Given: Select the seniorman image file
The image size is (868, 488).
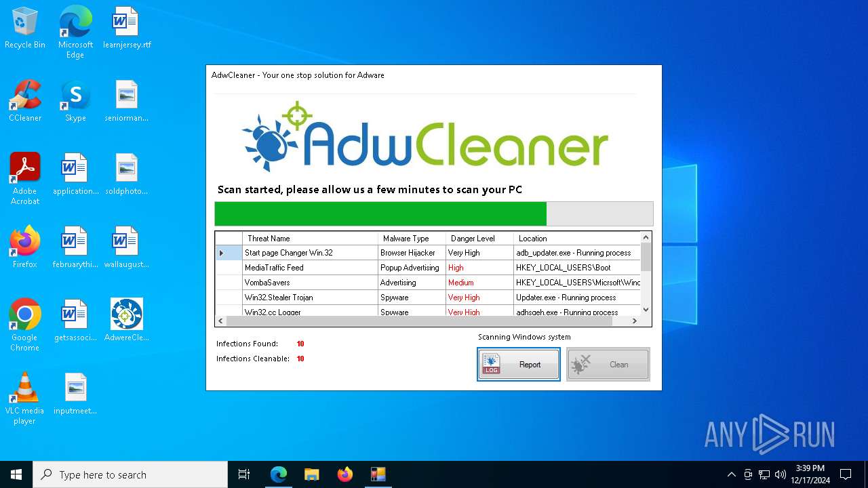Looking at the screenshot, I should point(127,102).
